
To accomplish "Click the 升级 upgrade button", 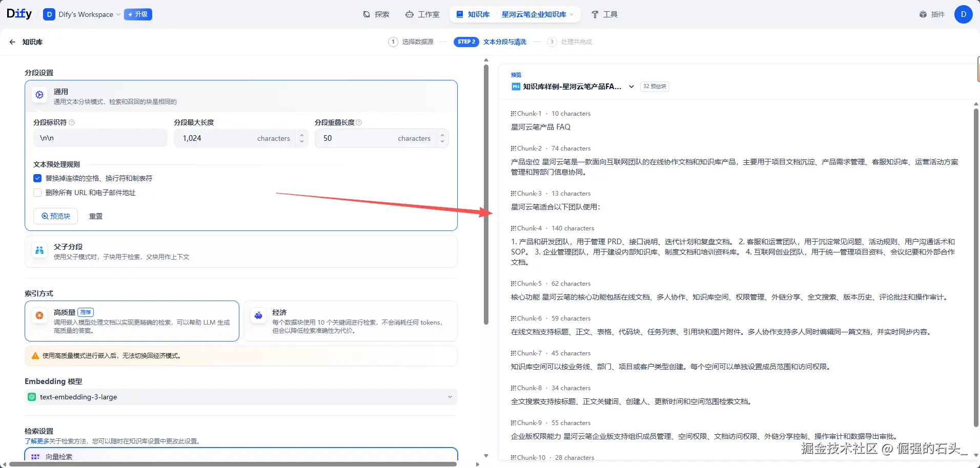I will tap(138, 14).
